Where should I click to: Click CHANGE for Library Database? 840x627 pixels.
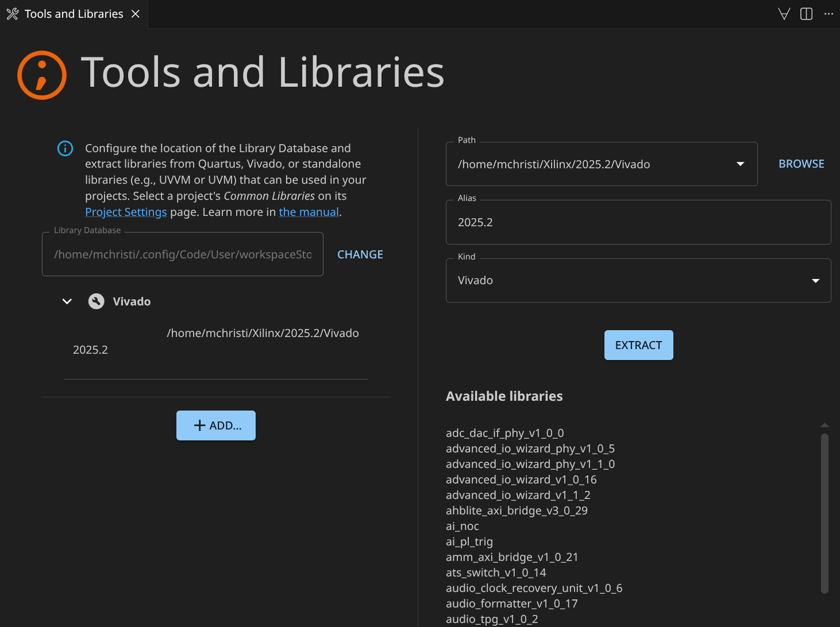pos(360,254)
